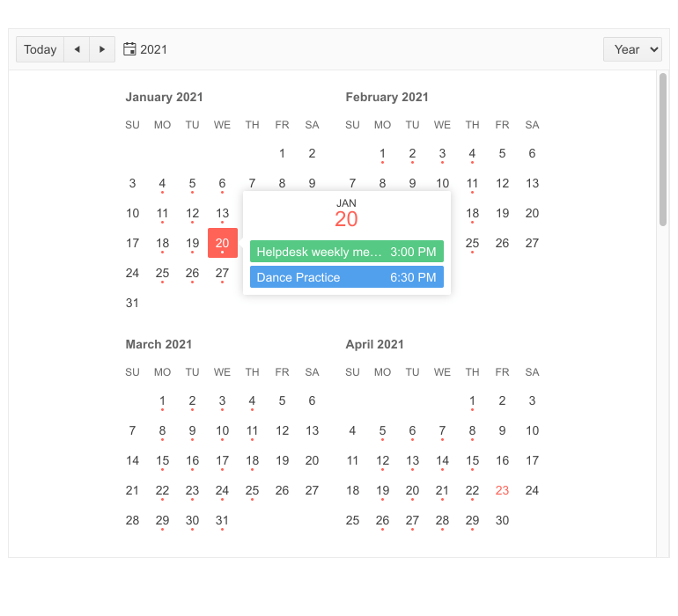The width and height of the screenshot is (678, 616).
Task: Select April 14, 2021
Action: coord(442,460)
